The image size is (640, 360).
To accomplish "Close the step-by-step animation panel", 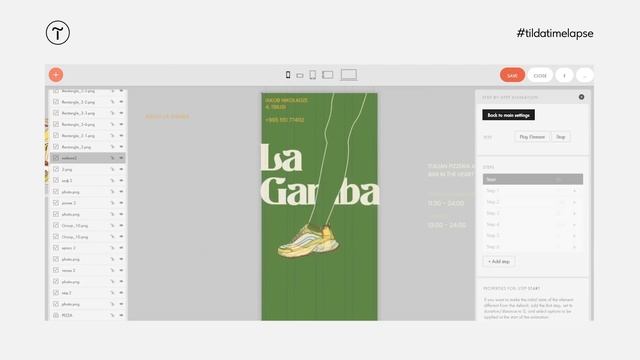I will (x=581, y=97).
